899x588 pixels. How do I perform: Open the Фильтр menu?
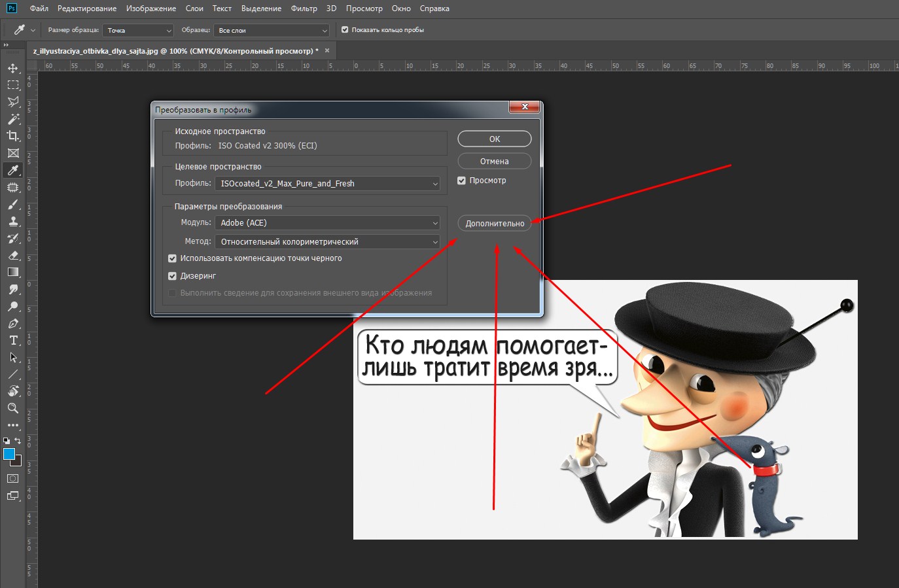pos(304,9)
